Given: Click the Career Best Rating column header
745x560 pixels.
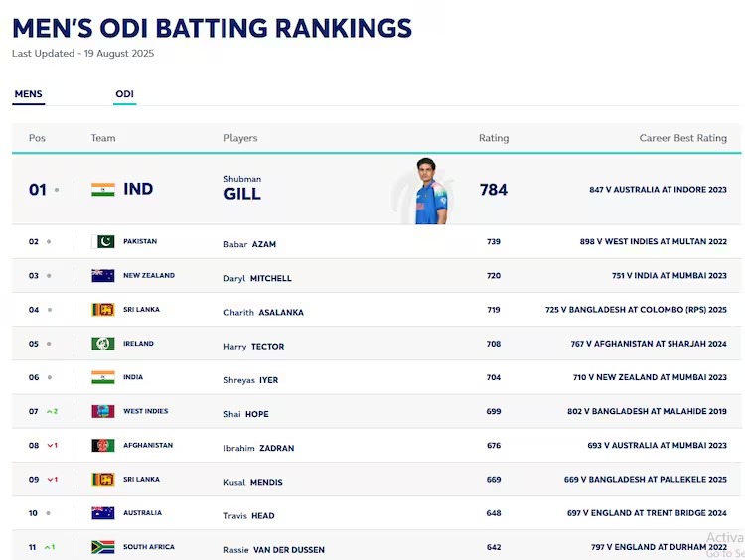Looking at the screenshot, I should pos(682,138).
